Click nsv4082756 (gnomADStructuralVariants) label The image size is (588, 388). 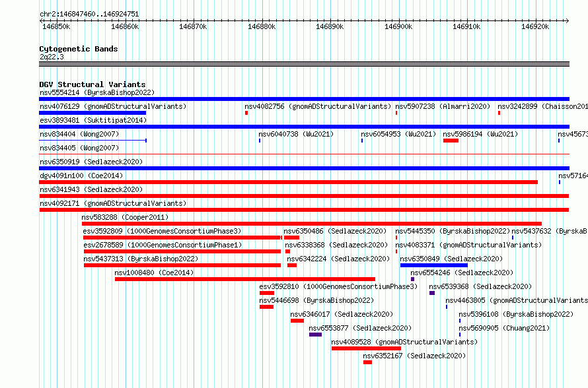[318, 106]
